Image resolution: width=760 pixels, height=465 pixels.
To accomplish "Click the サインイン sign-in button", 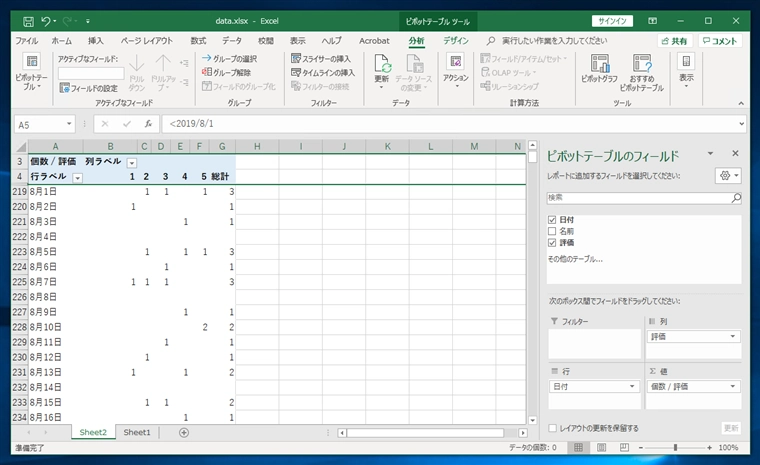I will click(x=611, y=20).
